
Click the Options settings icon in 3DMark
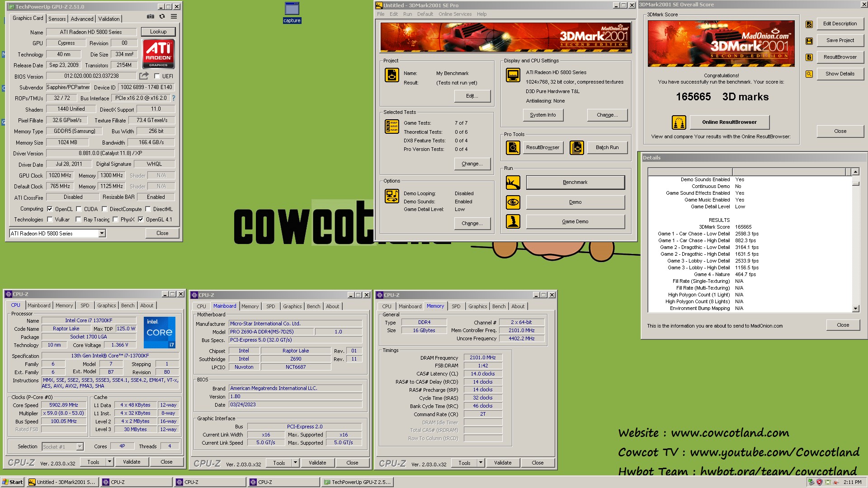[392, 196]
